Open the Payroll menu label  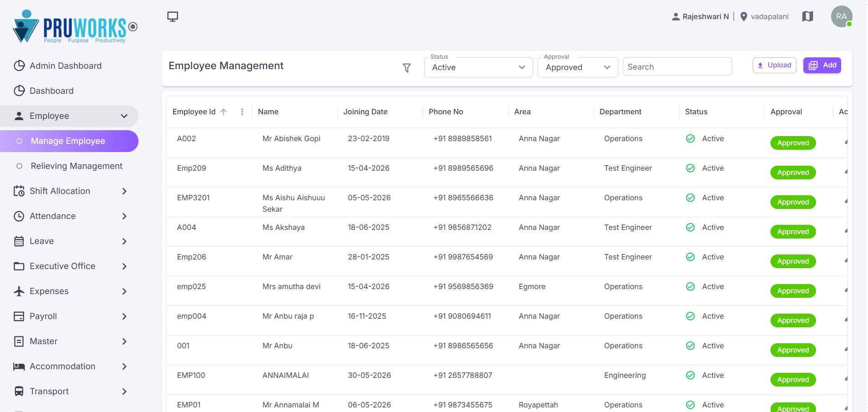pos(43,316)
